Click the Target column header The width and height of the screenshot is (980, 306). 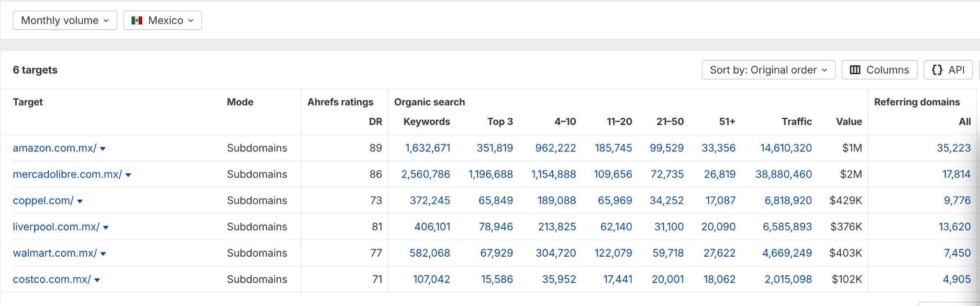click(28, 102)
